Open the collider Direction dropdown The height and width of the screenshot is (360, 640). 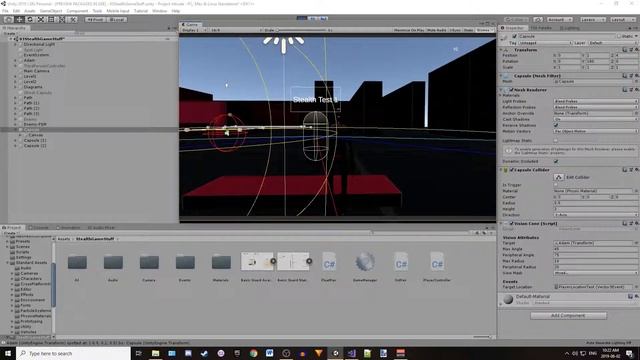tap(596, 215)
